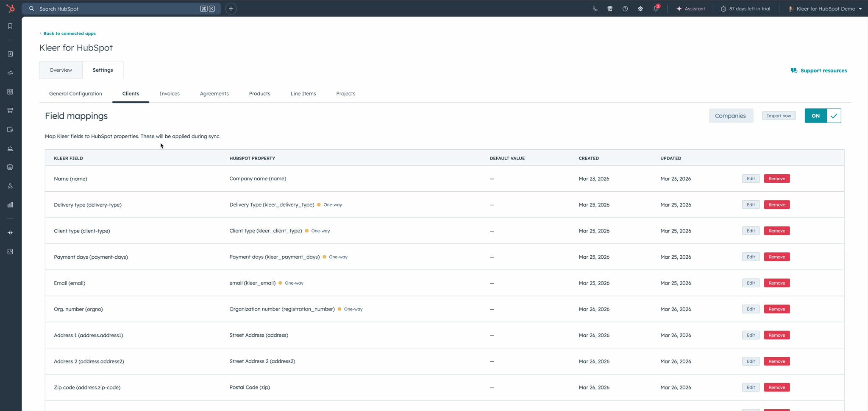Click the HubSpot sprocket logo

[x=11, y=8]
